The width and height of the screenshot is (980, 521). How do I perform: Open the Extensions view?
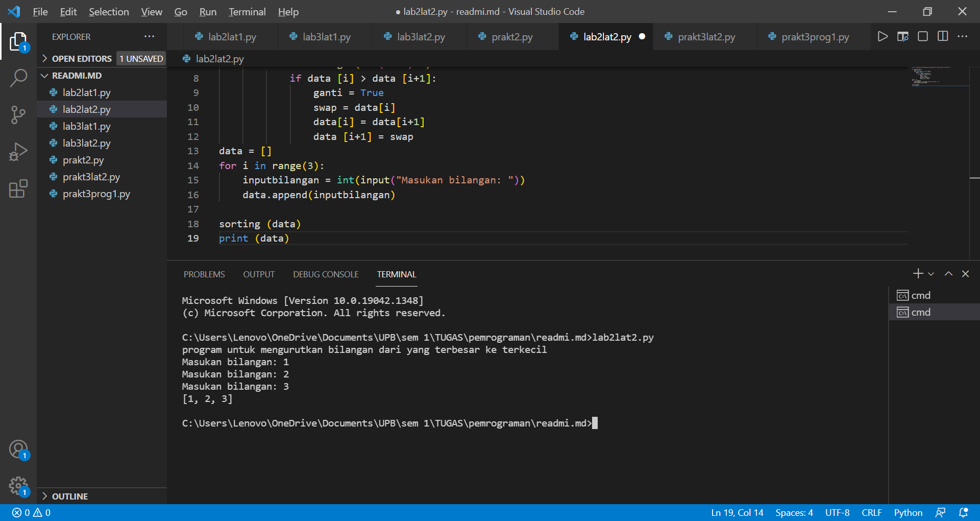point(18,189)
